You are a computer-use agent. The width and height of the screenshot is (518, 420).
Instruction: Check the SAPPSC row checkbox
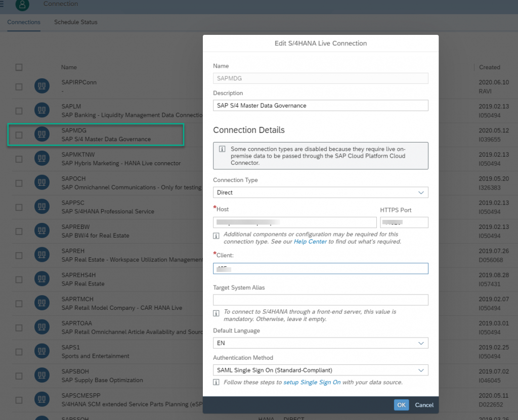click(x=19, y=207)
